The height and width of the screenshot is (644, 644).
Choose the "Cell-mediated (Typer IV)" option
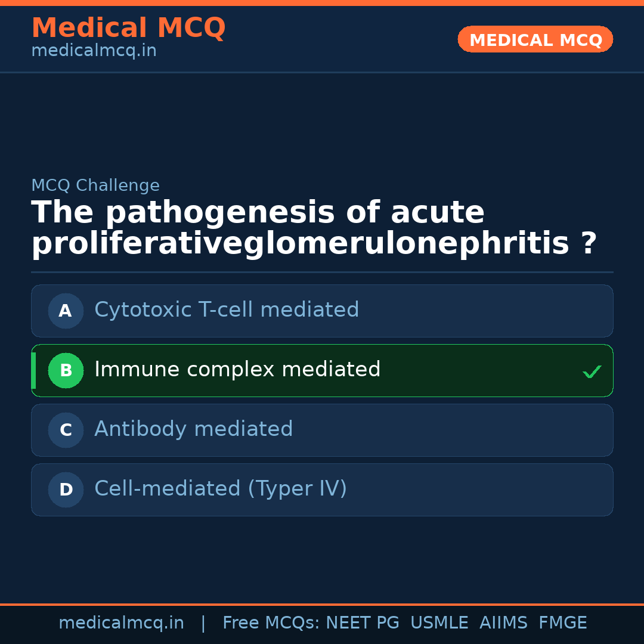pos(221,489)
